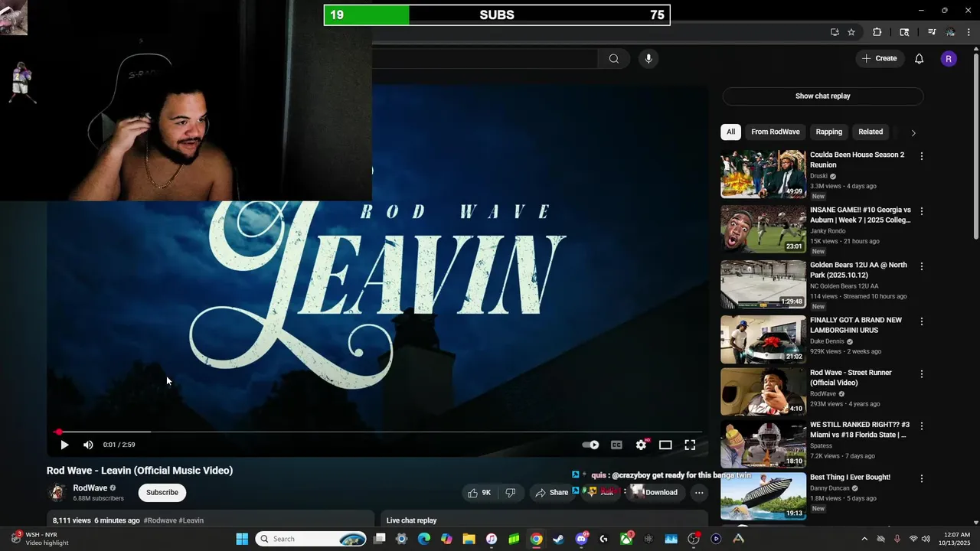Screen dimensions: 980x551
Task: Open Best Thing I Ever Bought video
Action: click(763, 497)
